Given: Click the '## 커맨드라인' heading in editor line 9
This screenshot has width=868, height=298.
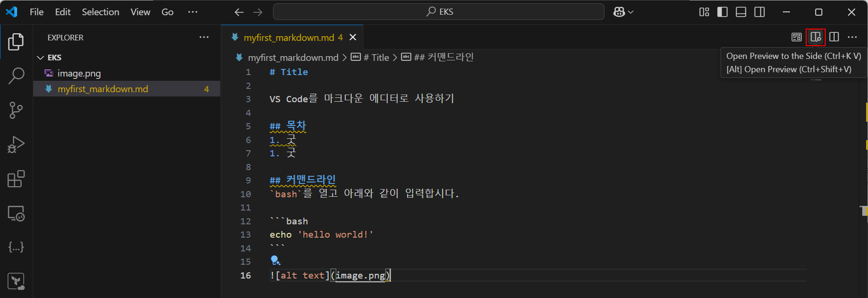Looking at the screenshot, I should click(302, 180).
